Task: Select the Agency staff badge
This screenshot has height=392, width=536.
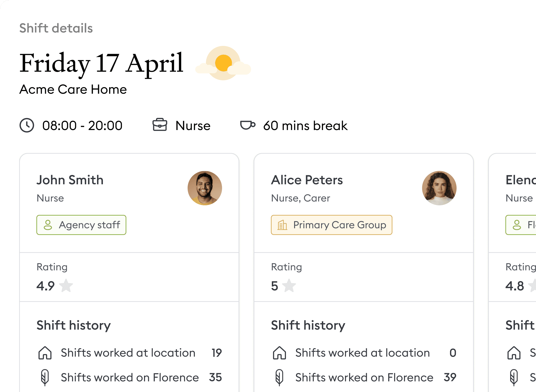Action: (81, 225)
